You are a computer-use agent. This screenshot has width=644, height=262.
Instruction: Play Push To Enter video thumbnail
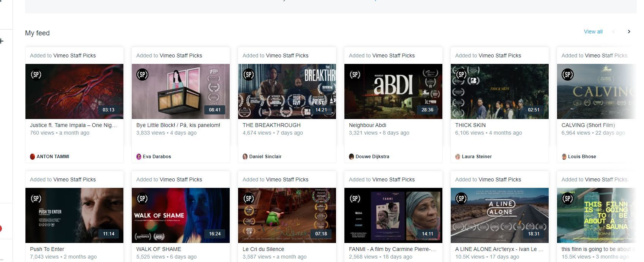click(74, 215)
